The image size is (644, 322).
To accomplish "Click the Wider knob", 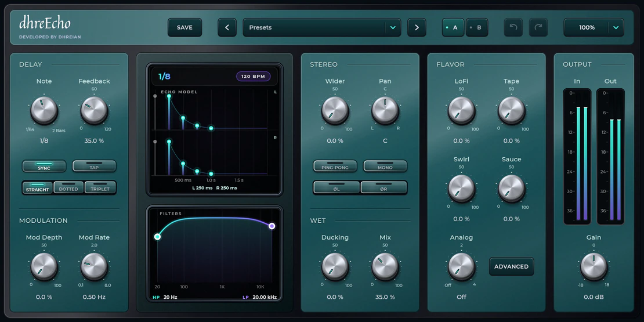I will [335, 110].
